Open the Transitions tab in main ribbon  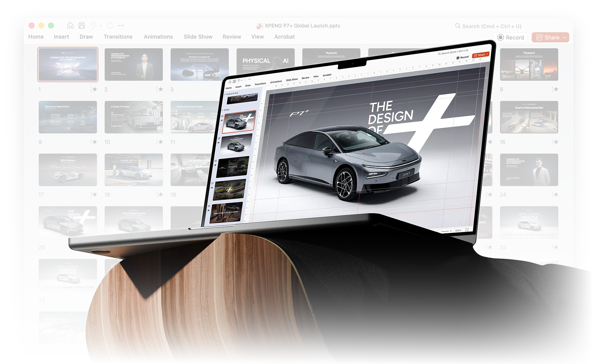coord(118,37)
